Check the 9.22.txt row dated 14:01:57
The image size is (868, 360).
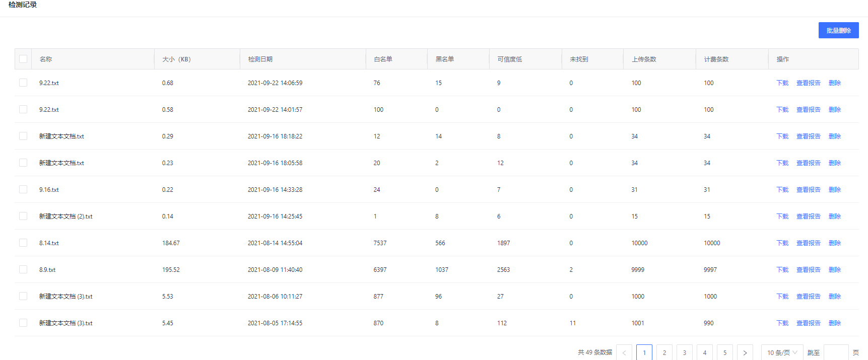point(23,109)
